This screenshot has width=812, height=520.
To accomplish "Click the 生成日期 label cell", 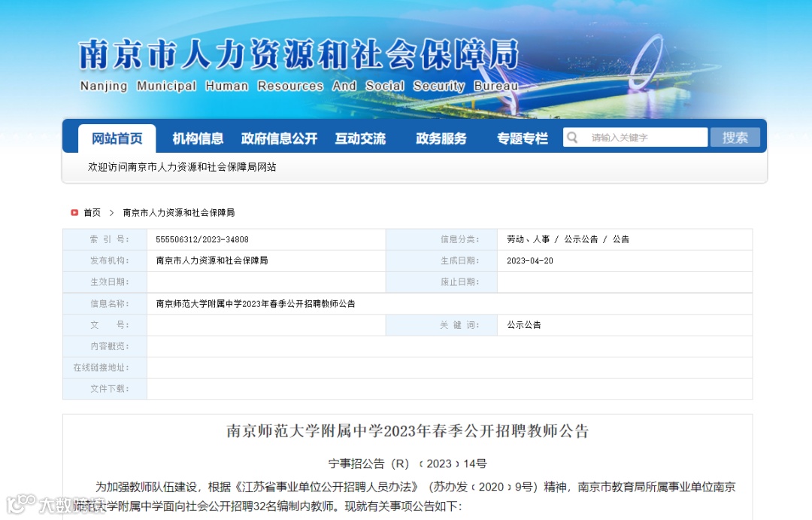I will (x=442, y=261).
